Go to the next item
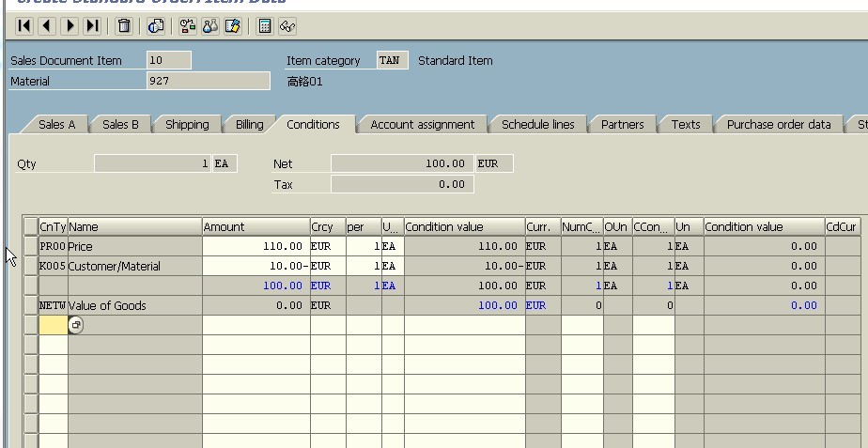 [70, 26]
